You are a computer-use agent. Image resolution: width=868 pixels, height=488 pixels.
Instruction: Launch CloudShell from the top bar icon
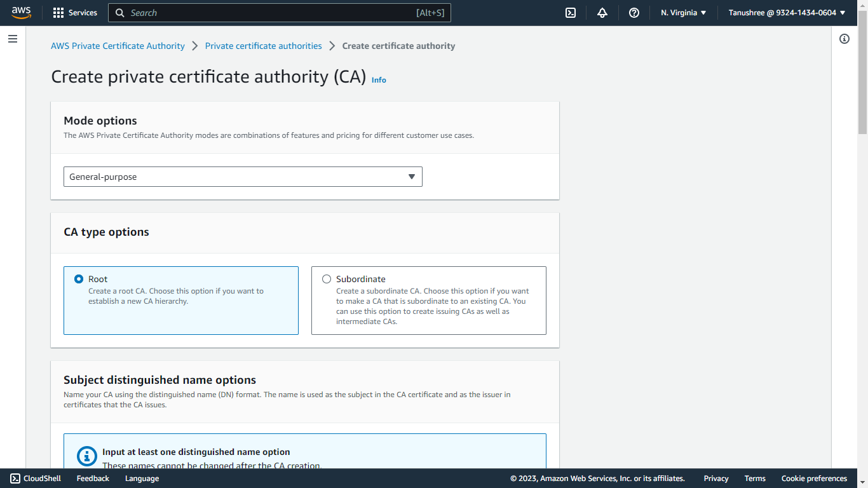pyautogui.click(x=571, y=13)
